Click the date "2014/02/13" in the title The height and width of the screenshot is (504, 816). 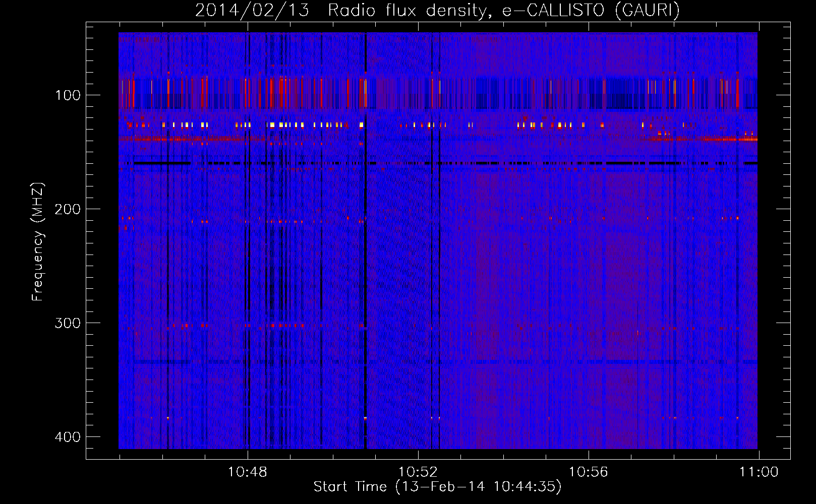click(252, 10)
